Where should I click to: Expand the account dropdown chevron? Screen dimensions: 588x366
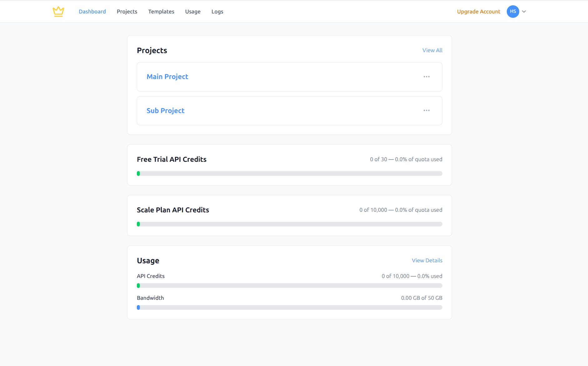point(524,12)
